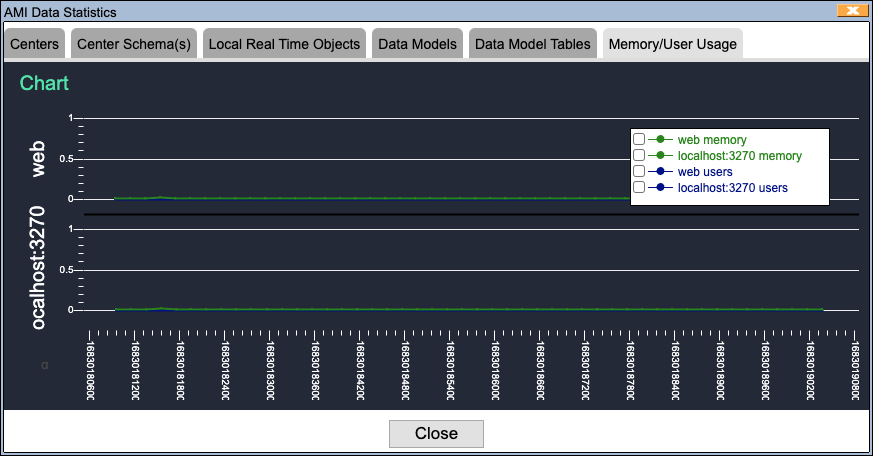Open the Data Model Tables tab
Viewport: 873px width, 456px height.
click(533, 44)
